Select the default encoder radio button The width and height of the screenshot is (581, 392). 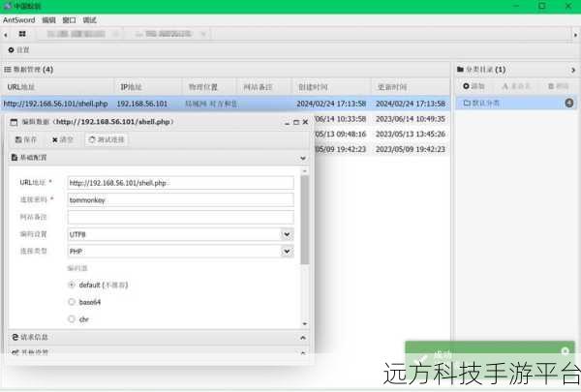[72, 285]
